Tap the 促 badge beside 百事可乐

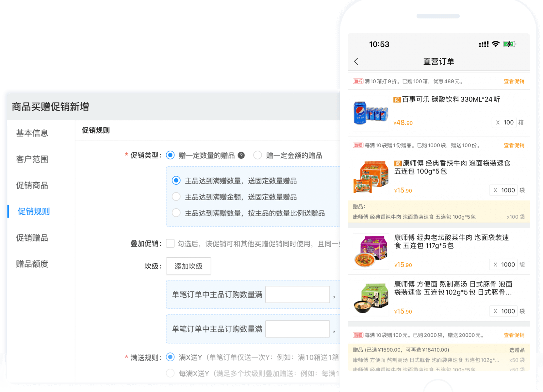click(x=397, y=100)
